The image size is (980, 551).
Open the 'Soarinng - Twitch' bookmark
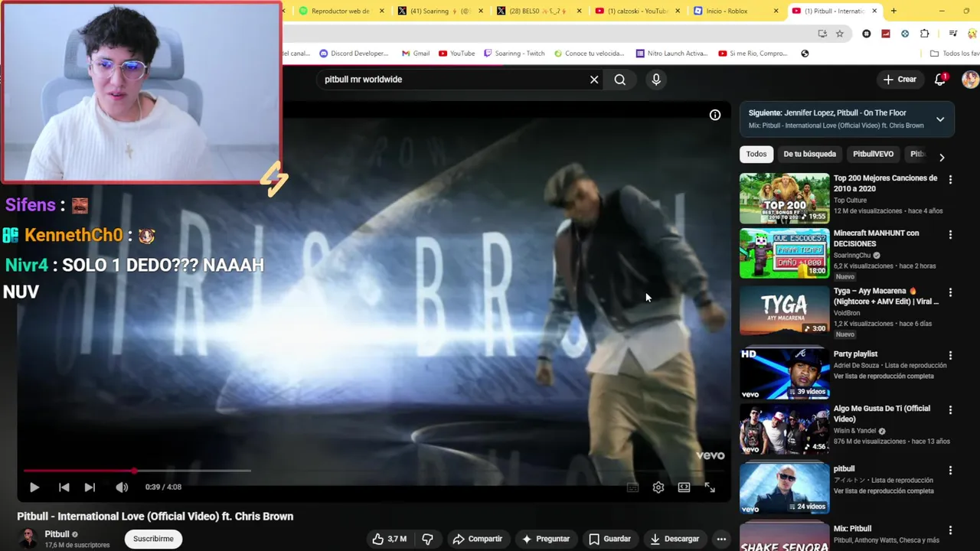tap(514, 54)
